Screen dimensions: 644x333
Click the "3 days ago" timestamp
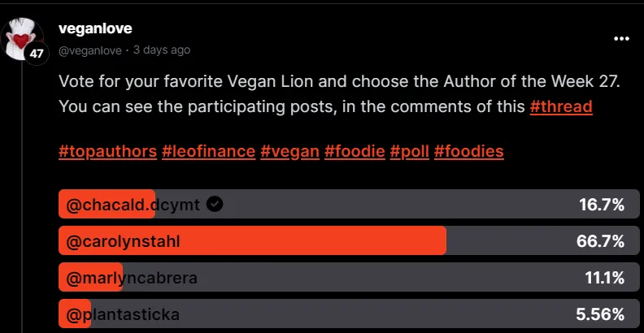162,50
